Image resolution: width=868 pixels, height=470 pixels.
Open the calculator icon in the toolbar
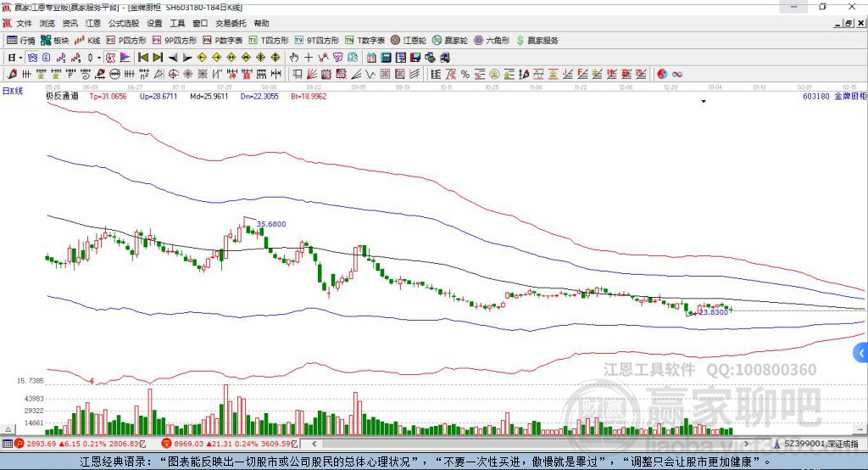386,58
